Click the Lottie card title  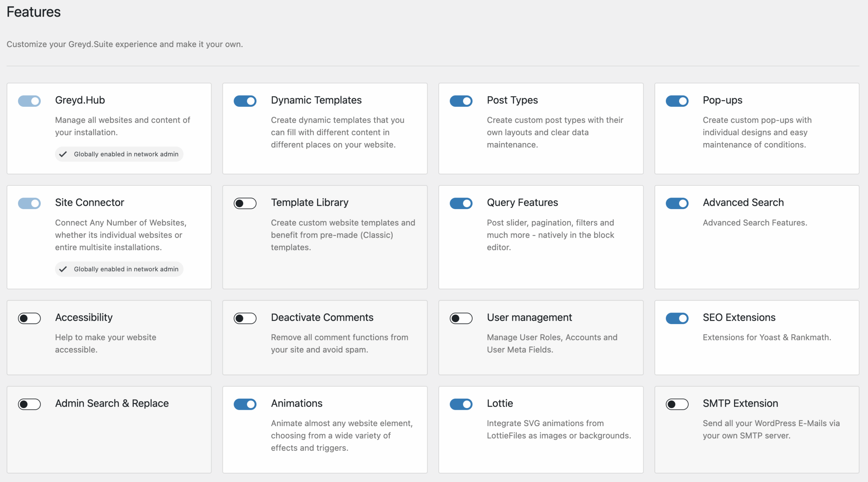click(x=500, y=403)
